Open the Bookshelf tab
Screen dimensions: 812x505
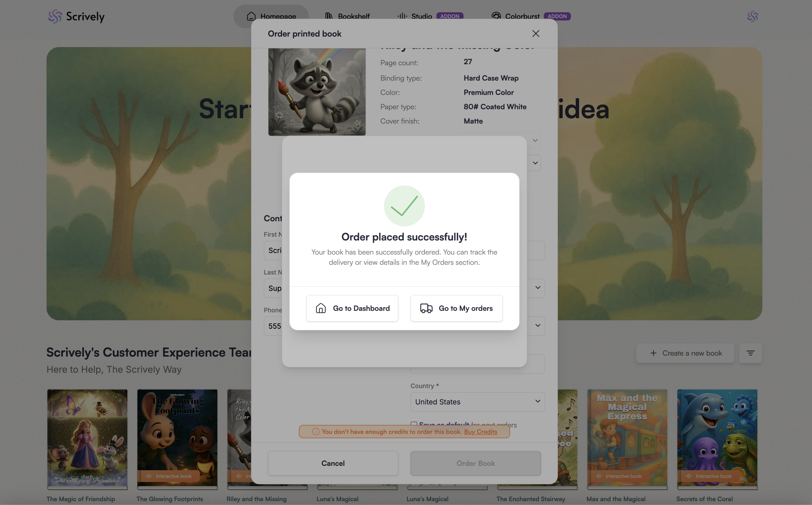pyautogui.click(x=347, y=16)
